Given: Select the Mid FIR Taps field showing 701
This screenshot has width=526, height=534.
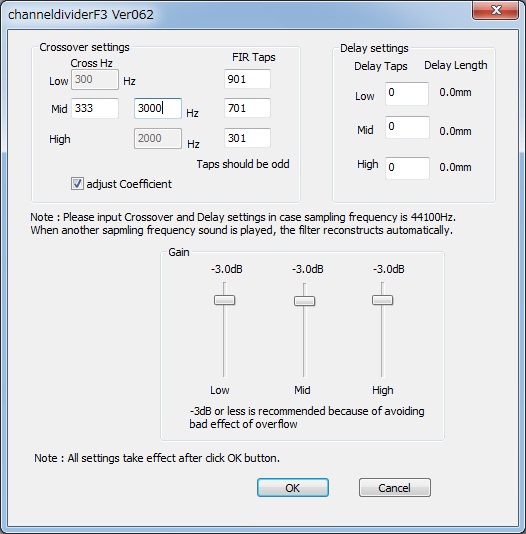Looking at the screenshot, I should (248, 108).
